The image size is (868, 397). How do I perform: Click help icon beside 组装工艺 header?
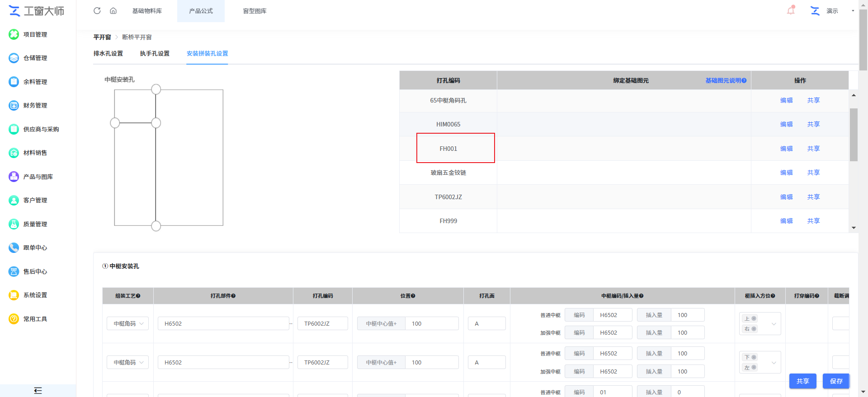(138, 296)
